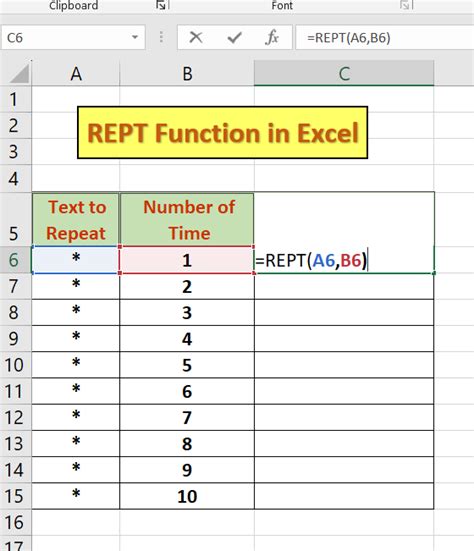Select column C header
This screenshot has height=551, width=474.
[344, 73]
